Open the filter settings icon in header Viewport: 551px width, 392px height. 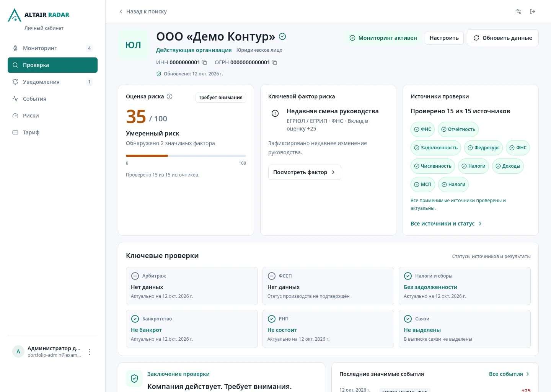pos(519,11)
